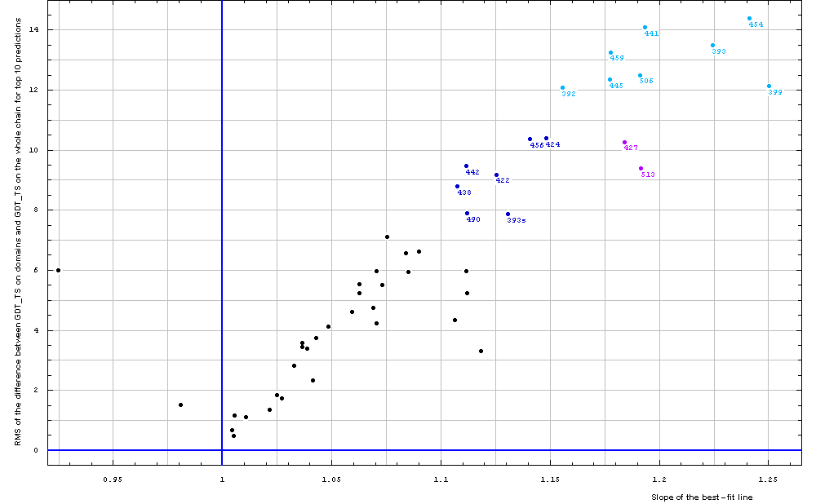Select the light blue point labeled 454
This screenshot has width=816, height=504.
click(x=749, y=19)
